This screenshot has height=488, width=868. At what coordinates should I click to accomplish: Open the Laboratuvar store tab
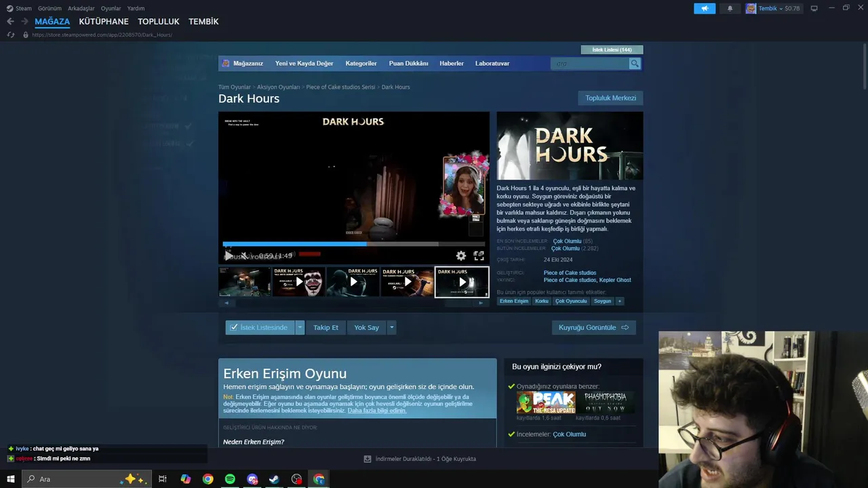pos(492,64)
